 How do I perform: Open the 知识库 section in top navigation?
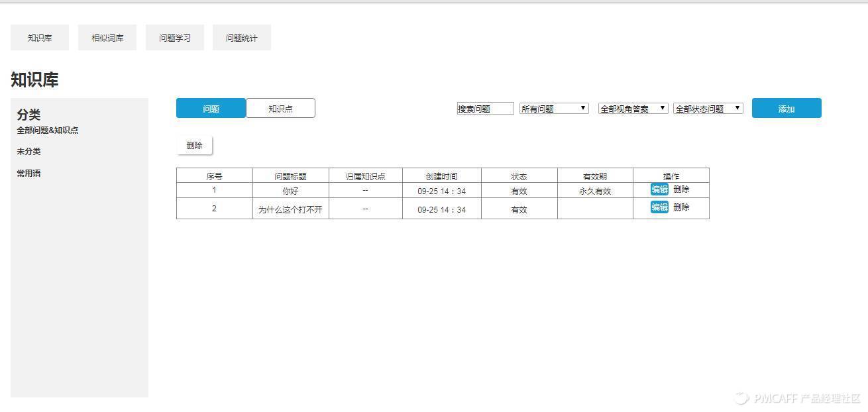click(x=38, y=37)
